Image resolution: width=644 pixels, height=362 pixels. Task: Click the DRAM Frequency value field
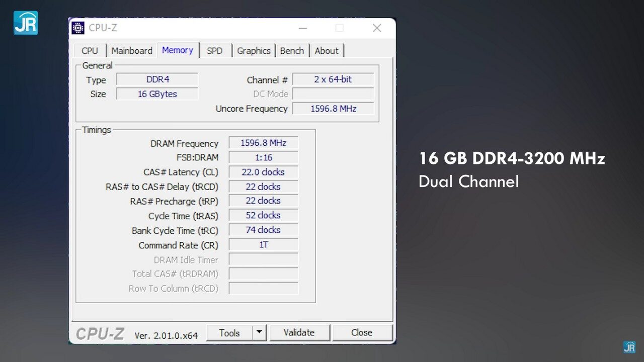pos(263,143)
